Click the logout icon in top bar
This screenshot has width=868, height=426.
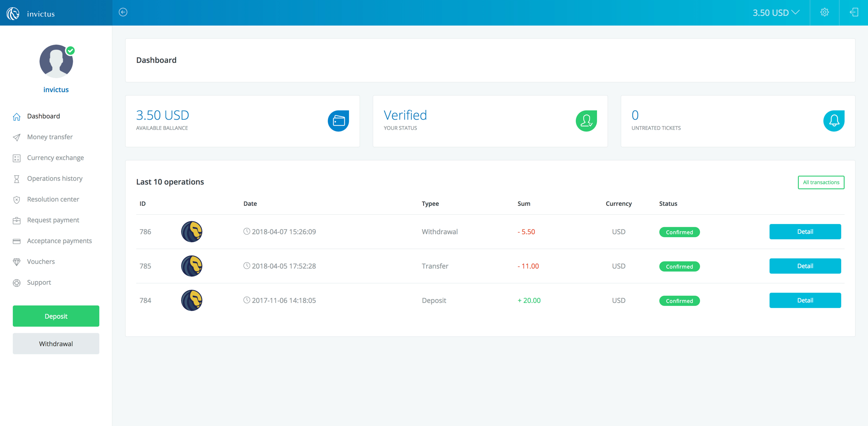(x=854, y=12)
